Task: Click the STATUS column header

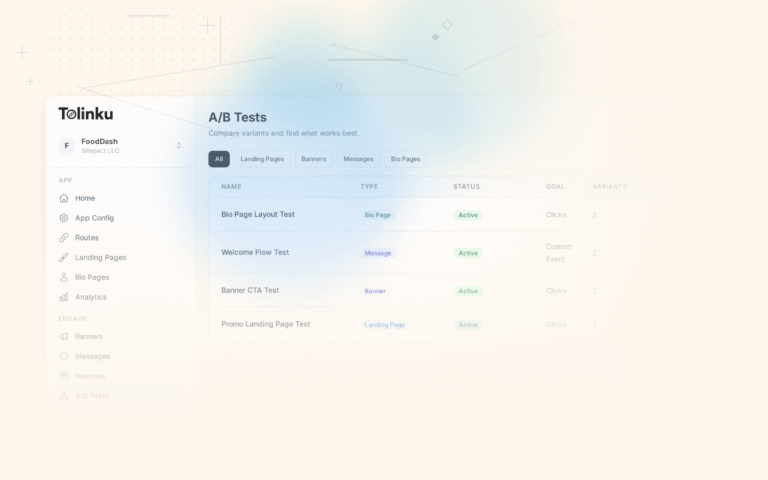Action: [x=466, y=187]
